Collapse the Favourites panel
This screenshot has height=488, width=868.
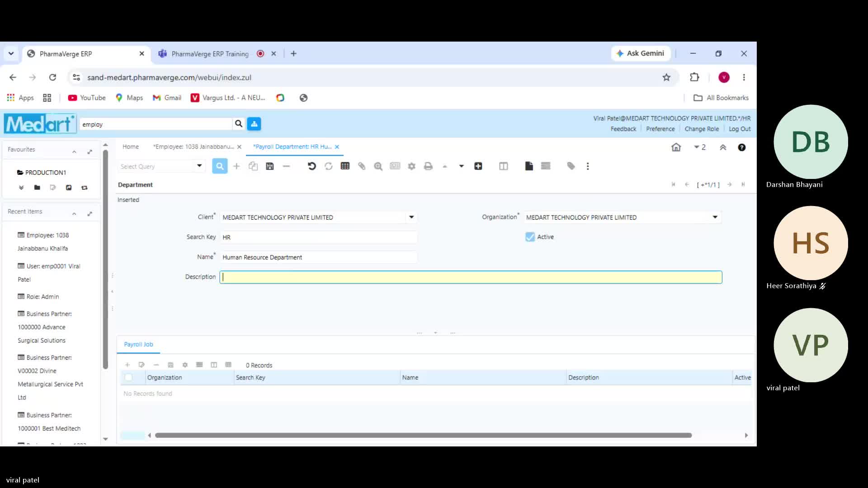(74, 151)
